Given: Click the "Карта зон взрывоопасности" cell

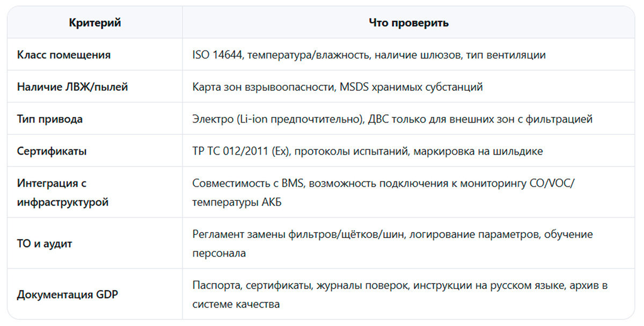Looking at the screenshot, I should click(409, 86).
